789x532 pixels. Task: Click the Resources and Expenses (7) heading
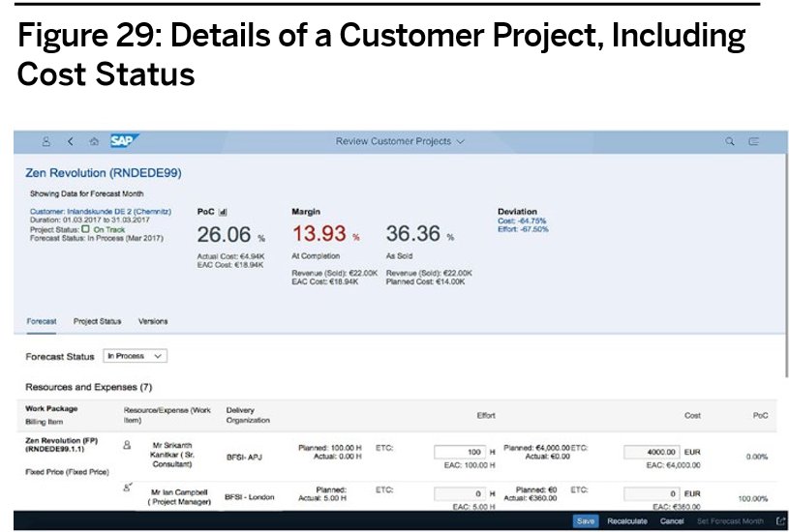pos(88,387)
